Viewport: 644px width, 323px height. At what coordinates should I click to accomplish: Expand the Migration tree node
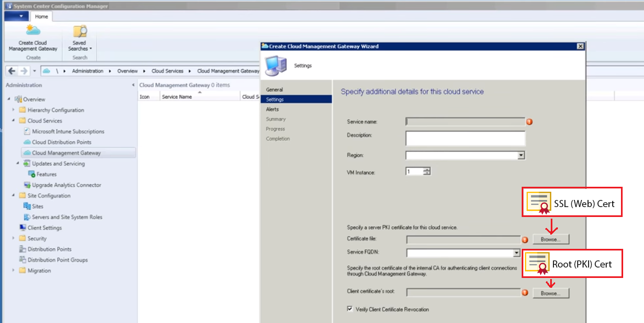14,270
